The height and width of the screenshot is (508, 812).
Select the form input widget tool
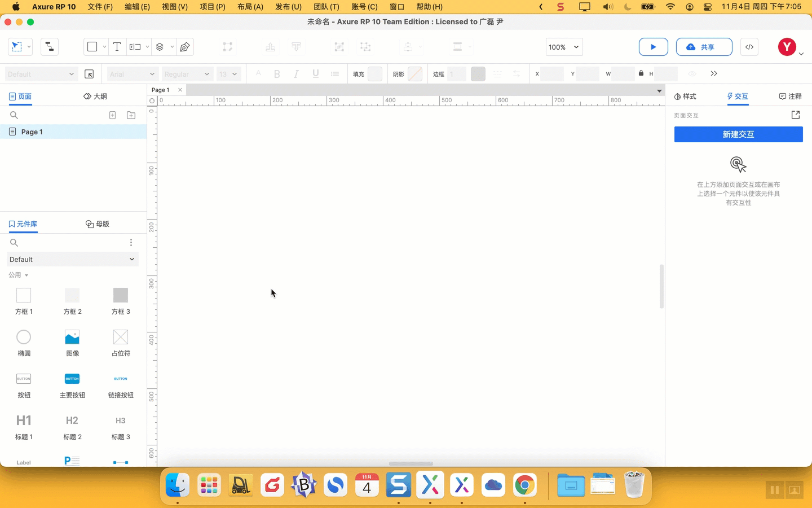[135, 47]
